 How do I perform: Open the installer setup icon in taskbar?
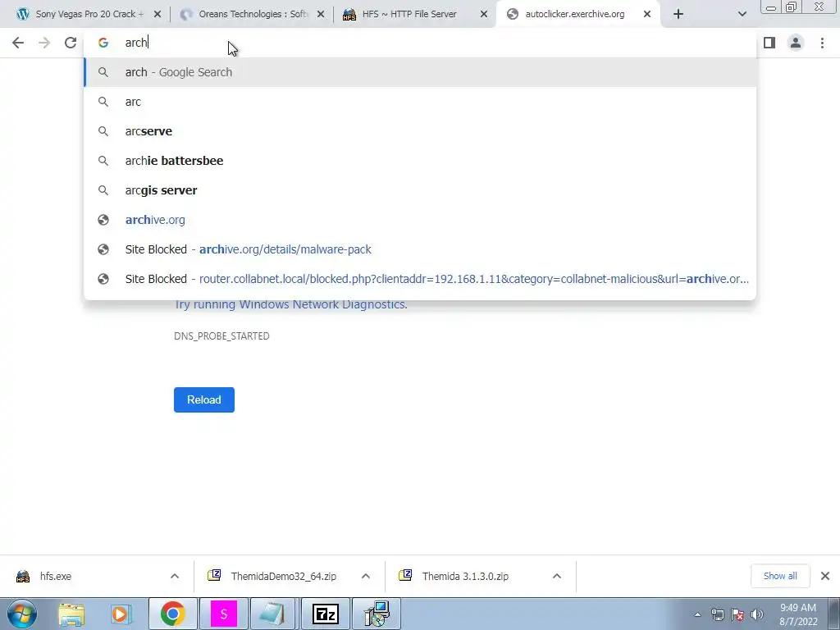pos(377,614)
